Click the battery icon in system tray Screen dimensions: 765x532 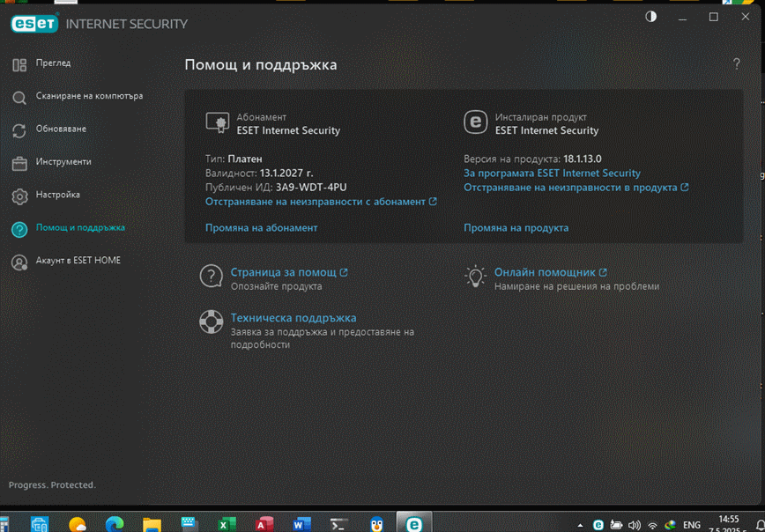(x=616, y=525)
